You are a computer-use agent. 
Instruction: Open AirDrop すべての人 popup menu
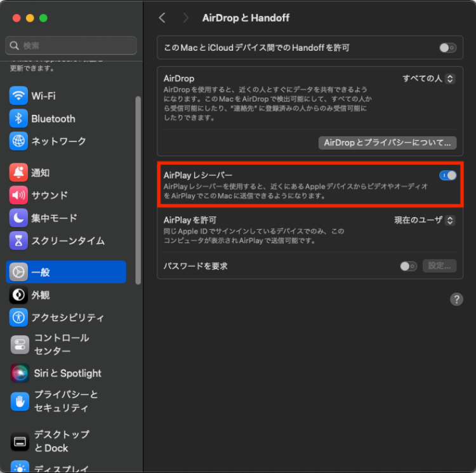[x=428, y=79]
